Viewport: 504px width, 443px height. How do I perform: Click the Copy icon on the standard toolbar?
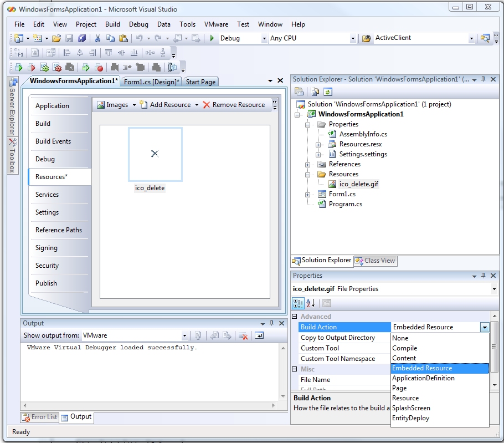[x=111, y=38]
